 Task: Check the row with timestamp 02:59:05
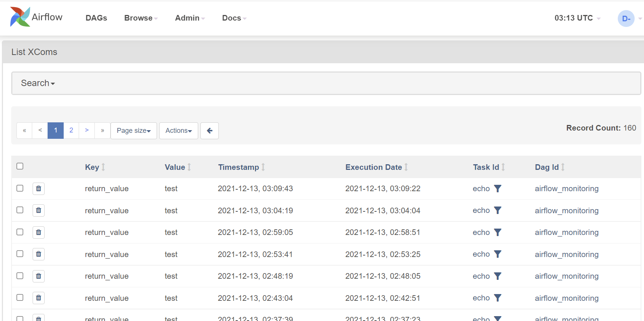(x=20, y=232)
